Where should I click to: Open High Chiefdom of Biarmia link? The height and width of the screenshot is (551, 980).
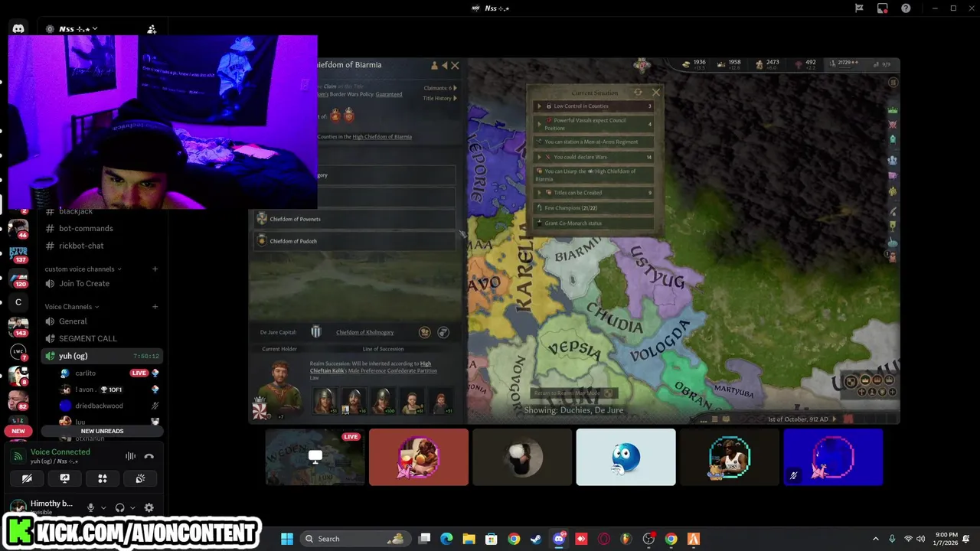click(x=382, y=136)
